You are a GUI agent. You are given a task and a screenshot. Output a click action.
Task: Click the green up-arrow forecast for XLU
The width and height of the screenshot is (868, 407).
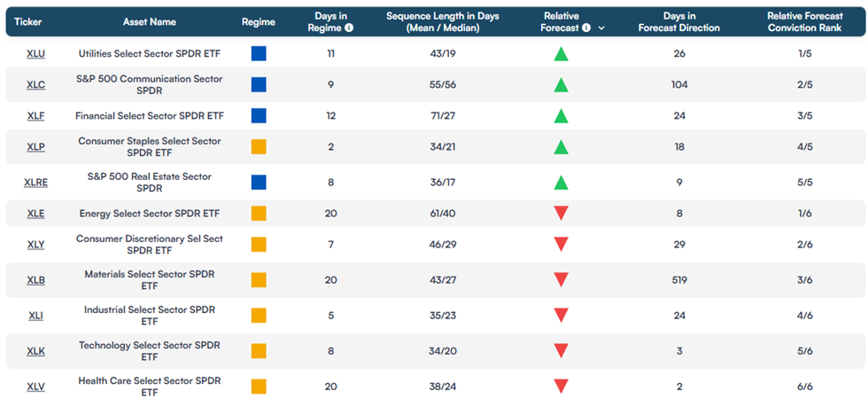pyautogui.click(x=562, y=54)
